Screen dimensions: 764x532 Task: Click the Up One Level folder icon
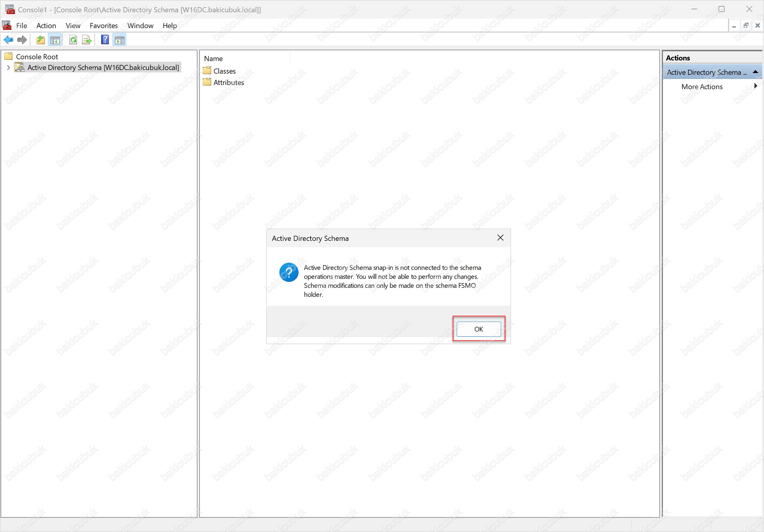pos(41,40)
